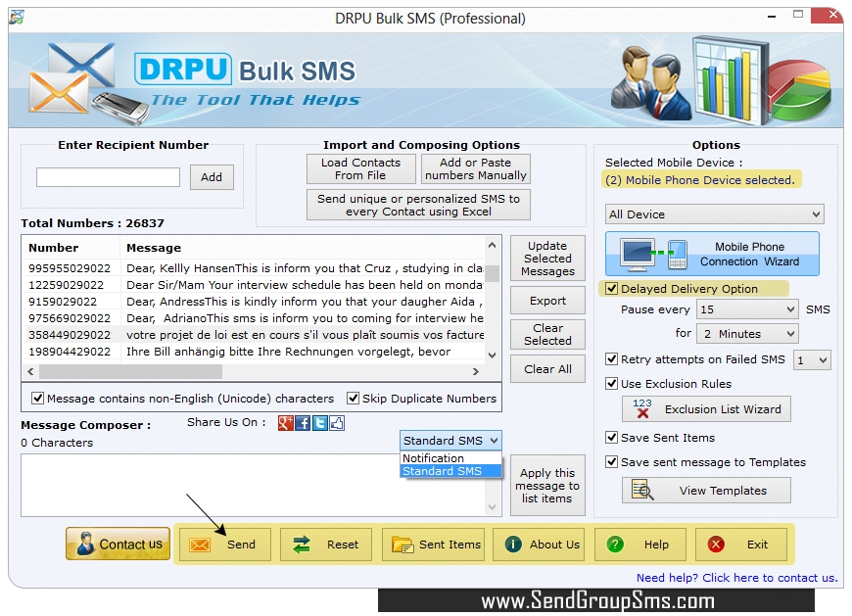Click Update Selected Messages button
This screenshot has height=616, width=852.
(x=547, y=259)
